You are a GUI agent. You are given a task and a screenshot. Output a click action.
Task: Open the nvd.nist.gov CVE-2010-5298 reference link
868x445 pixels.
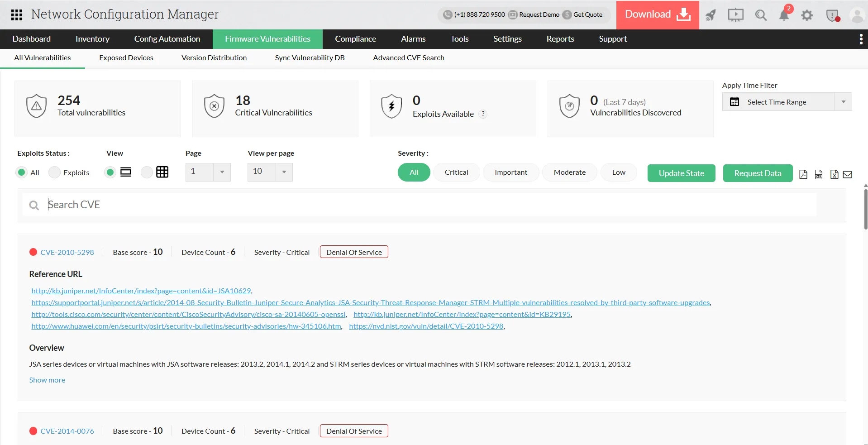[x=426, y=326]
